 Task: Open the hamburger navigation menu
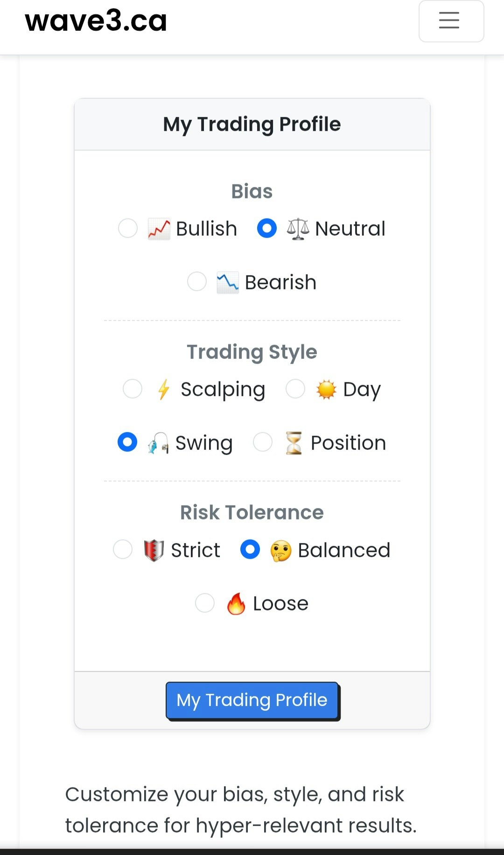pyautogui.click(x=451, y=21)
